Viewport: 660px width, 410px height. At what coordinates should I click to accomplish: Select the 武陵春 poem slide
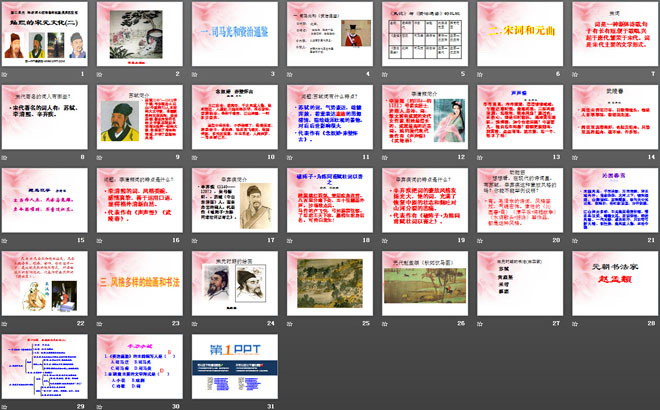615,117
